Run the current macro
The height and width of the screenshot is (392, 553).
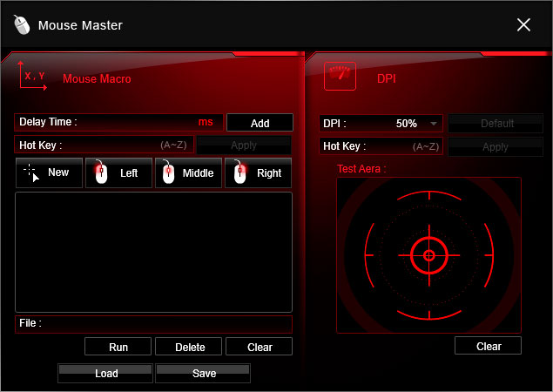(x=118, y=347)
